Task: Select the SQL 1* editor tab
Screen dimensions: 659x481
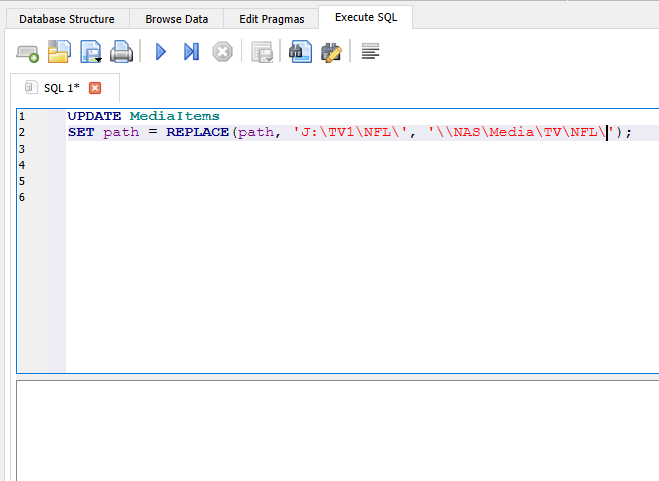Action: pos(65,88)
